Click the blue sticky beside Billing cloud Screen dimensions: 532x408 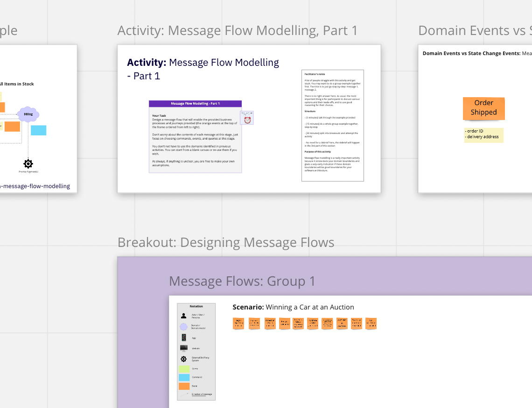coord(39,130)
